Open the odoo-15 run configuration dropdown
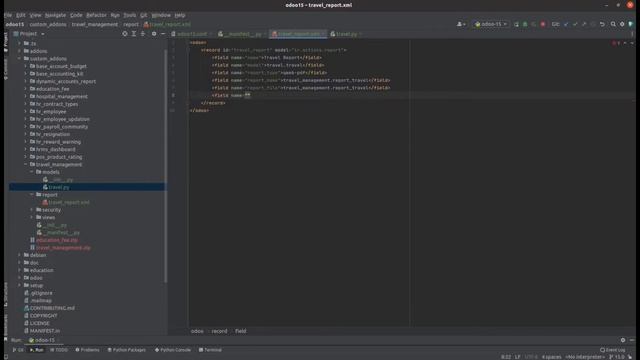The image size is (640, 360). [x=491, y=24]
